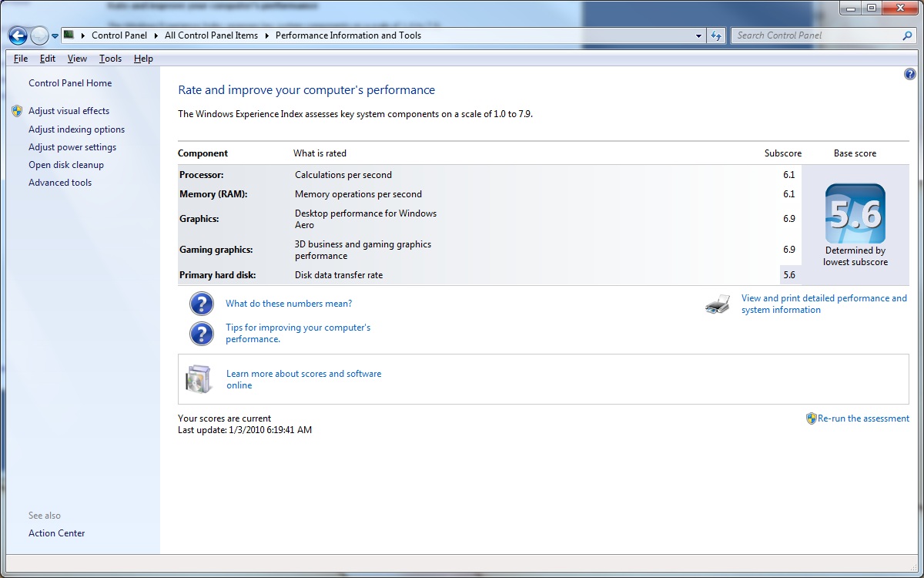Open Advanced tools link
Viewport: 924px width, 578px height.
[x=60, y=183]
